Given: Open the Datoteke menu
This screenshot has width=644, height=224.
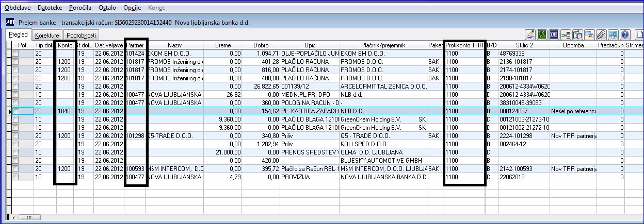Looking at the screenshot, I should [50, 9].
